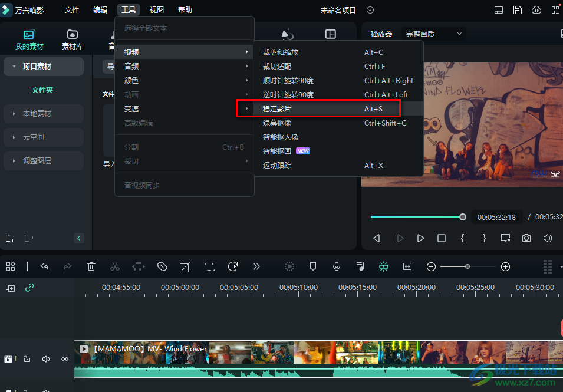This screenshot has height=392, width=563.
Task: Open the 视图 menu
Action: 157,9
